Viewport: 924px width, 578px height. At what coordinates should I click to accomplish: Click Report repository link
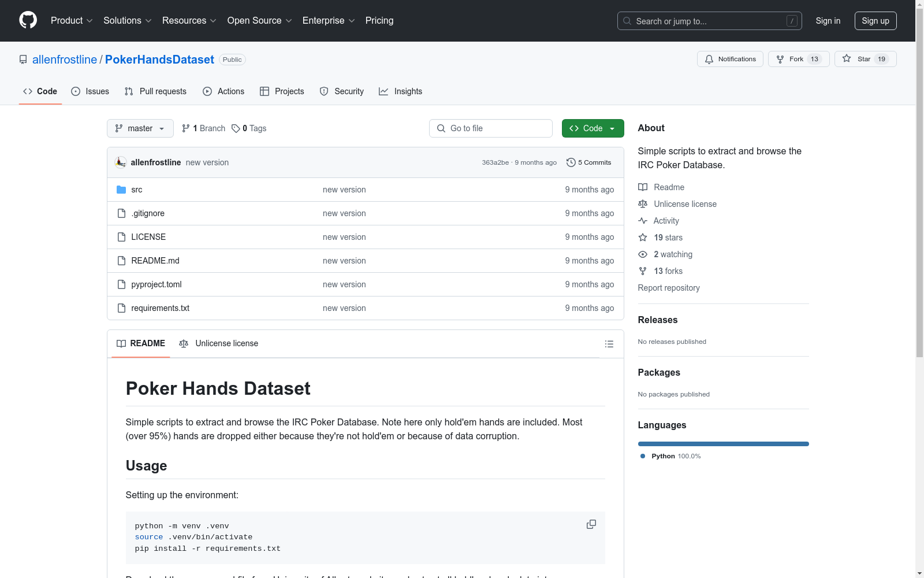coord(669,288)
